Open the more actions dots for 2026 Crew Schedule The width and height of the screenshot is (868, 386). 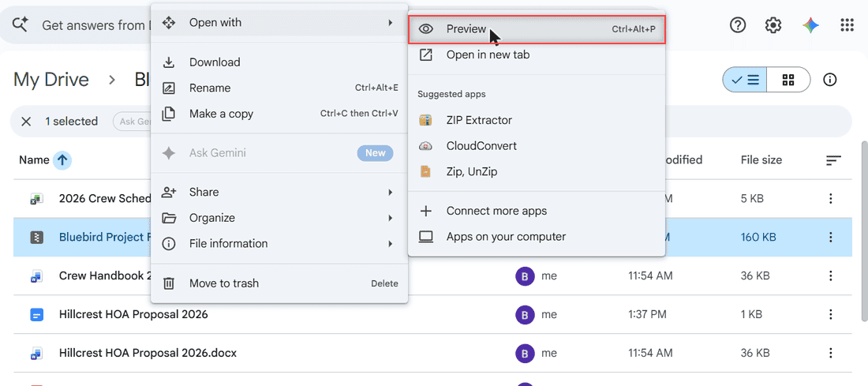tap(830, 198)
